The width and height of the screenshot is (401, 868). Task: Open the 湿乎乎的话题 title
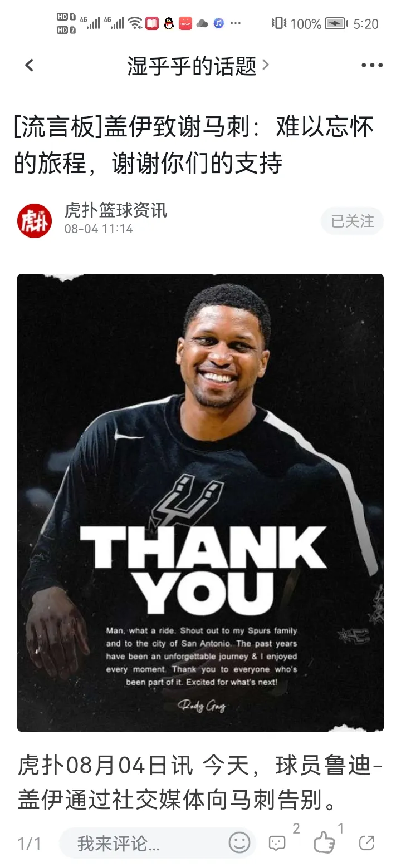pos(192,66)
